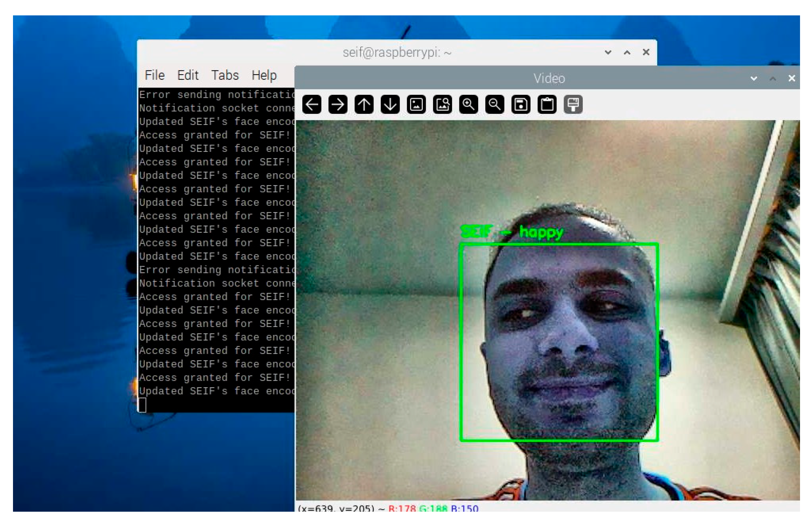Viewport: 812px width, 524px height.
Task: Fit the image to the window icon
Action: pos(442,104)
